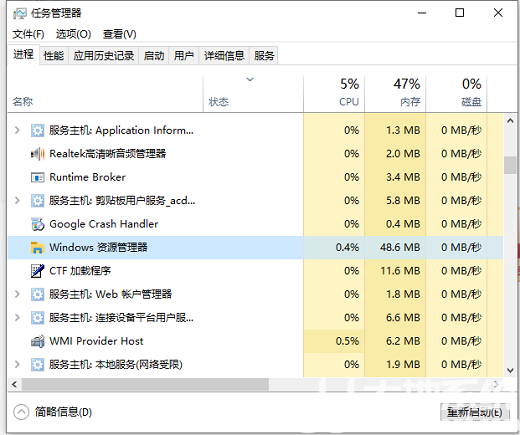This screenshot has width=520, height=435.
Task: Click the horizontal scrollbar thumb
Action: pyautogui.click(x=145, y=384)
